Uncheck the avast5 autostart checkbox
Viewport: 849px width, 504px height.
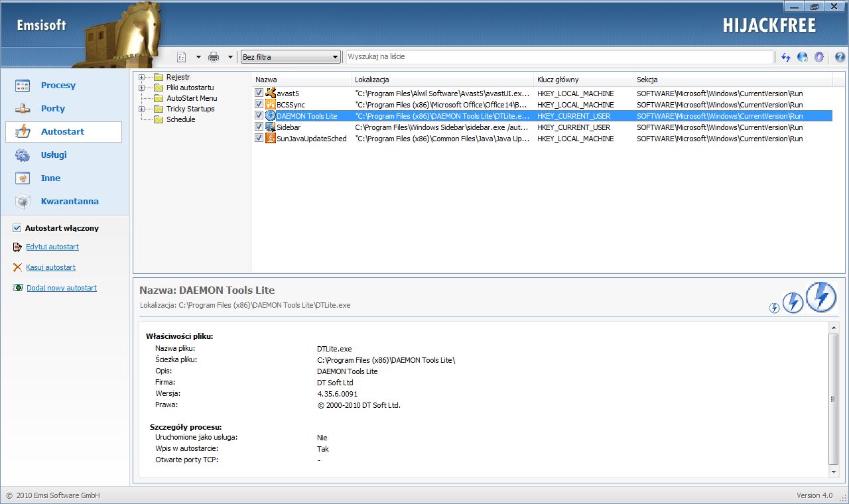point(259,94)
